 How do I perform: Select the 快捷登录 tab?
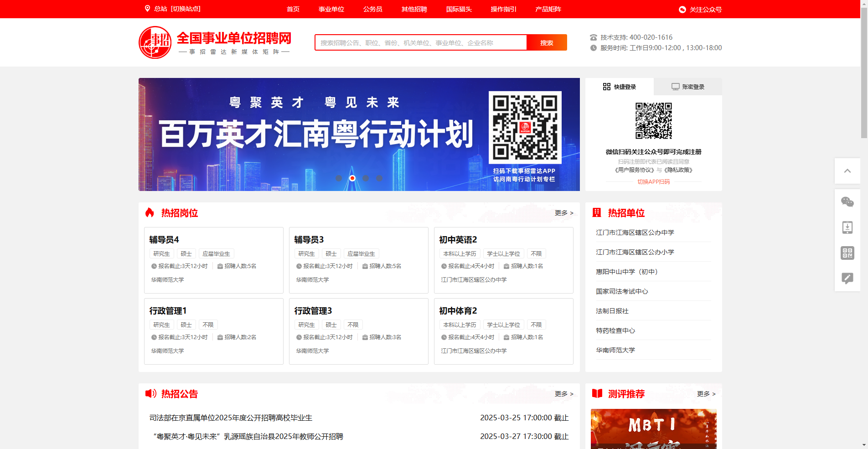620,86
